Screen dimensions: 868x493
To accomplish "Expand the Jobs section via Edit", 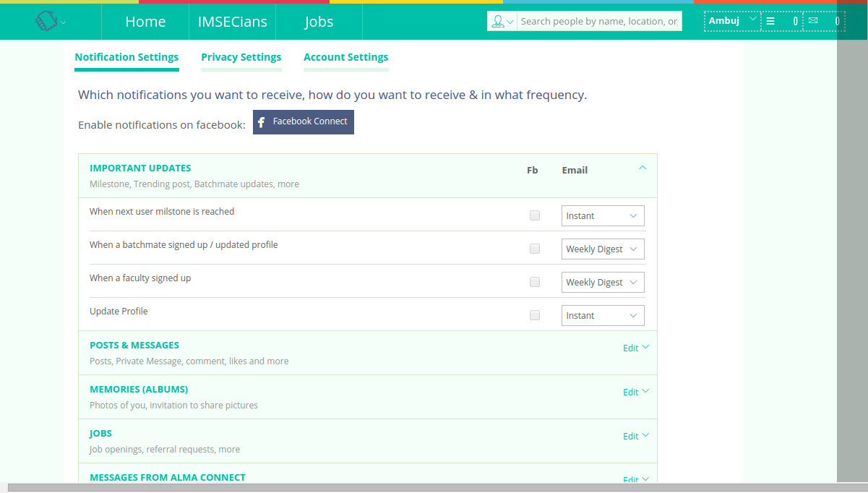I will coord(636,436).
